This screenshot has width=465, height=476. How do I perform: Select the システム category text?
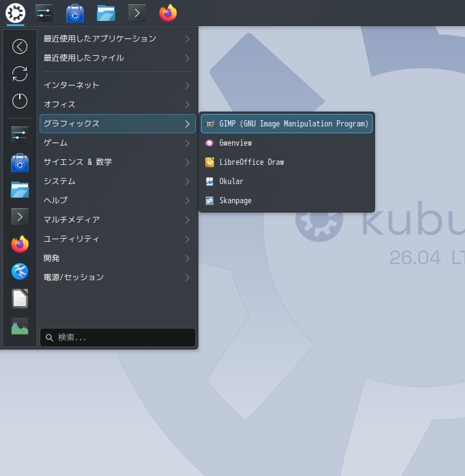pos(60,181)
